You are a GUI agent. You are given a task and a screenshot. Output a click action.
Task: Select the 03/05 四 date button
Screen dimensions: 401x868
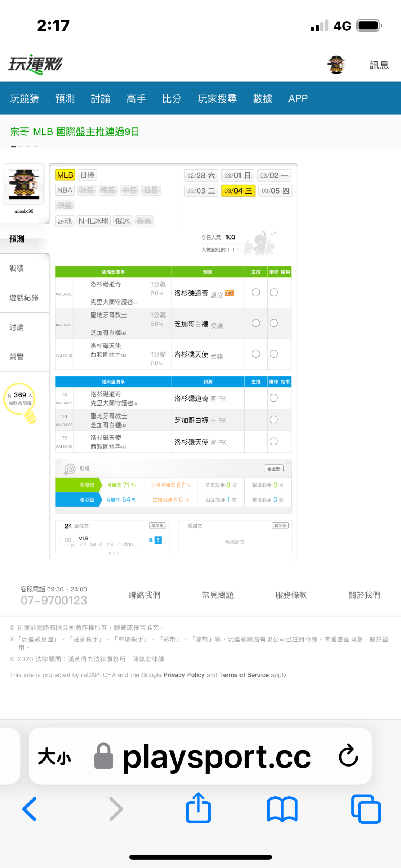(x=275, y=191)
